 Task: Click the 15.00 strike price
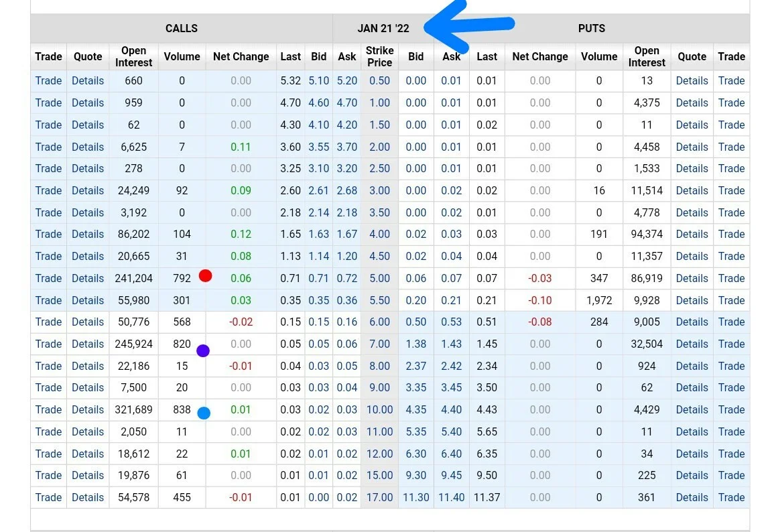pos(379,475)
